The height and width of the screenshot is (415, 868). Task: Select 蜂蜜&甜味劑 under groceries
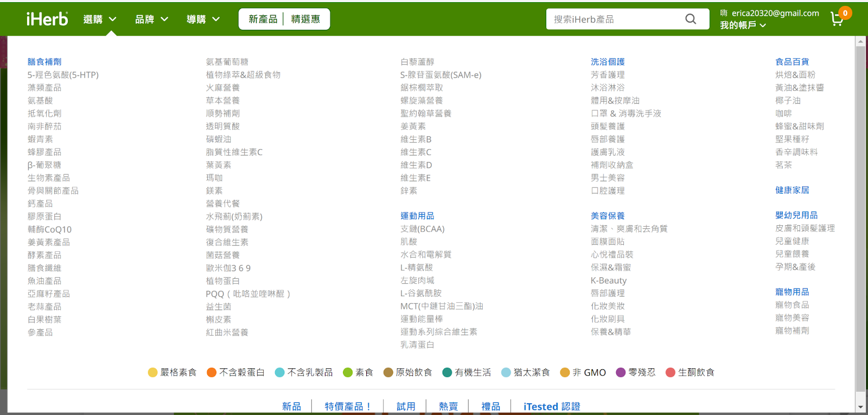[x=800, y=126]
